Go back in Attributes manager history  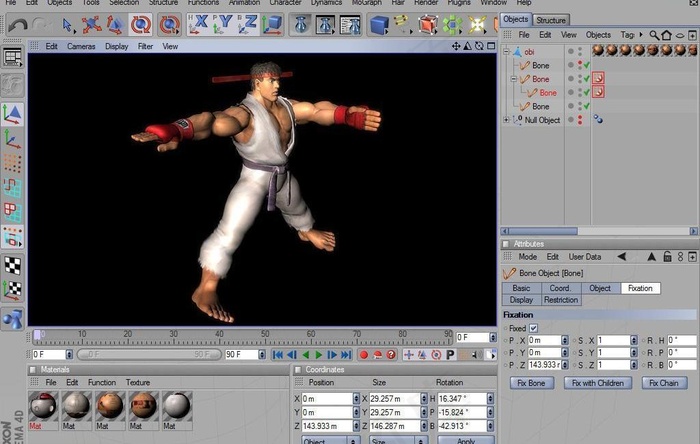pyautogui.click(x=621, y=257)
